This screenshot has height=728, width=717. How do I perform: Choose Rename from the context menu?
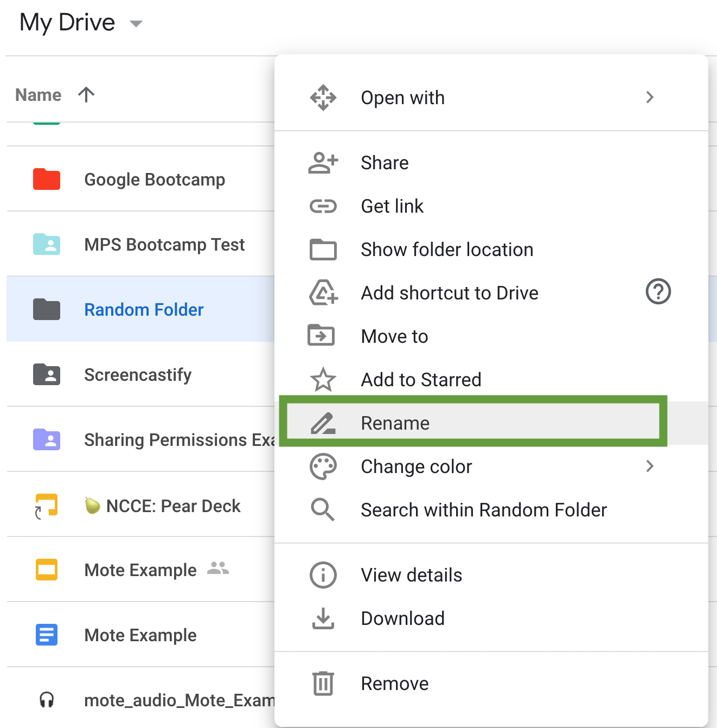(x=395, y=423)
